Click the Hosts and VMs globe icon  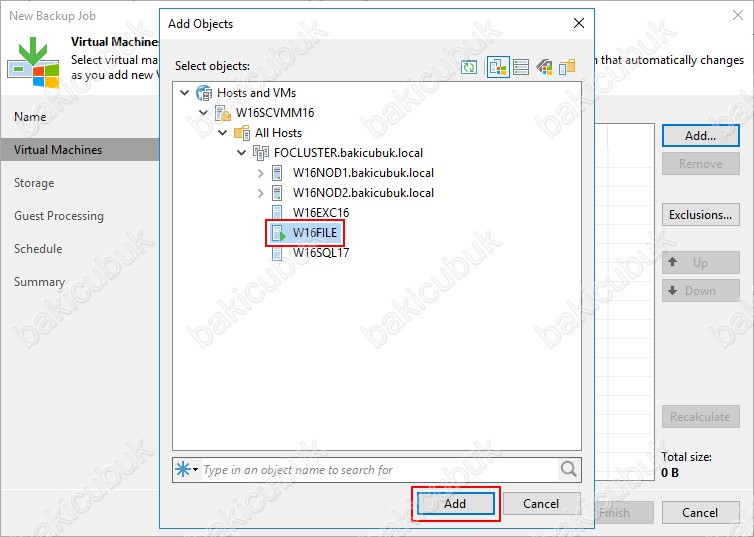(x=204, y=93)
